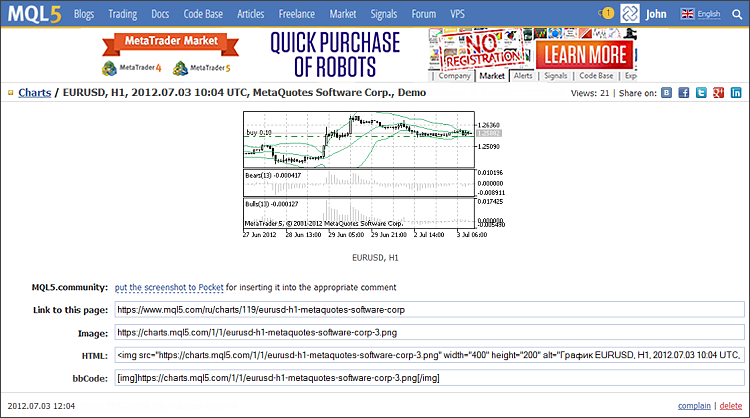
Task: Click the 2012.07.03 12:04 timestamp
Action: (41, 406)
